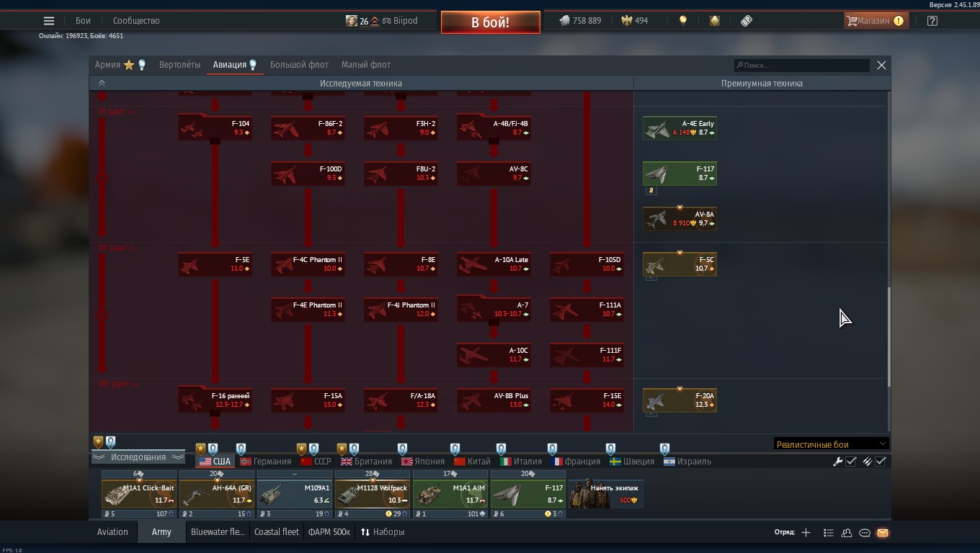Select M1A1 Click-Bait crew slot

click(139, 494)
